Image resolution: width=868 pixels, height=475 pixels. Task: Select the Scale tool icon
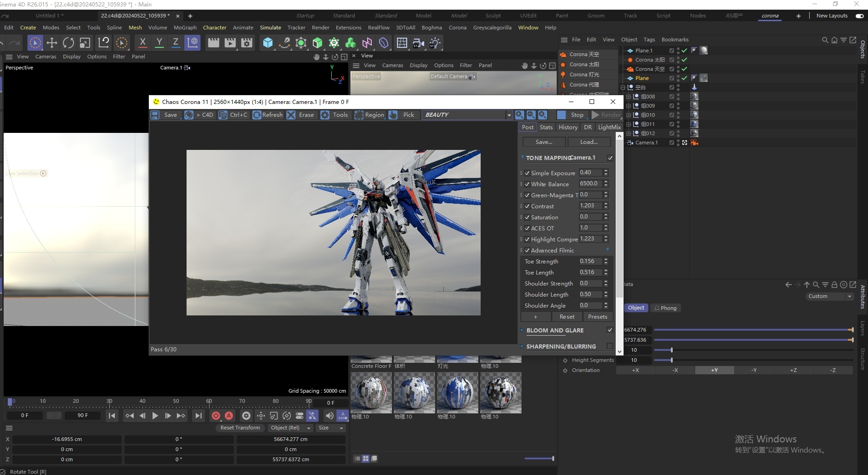tap(85, 43)
